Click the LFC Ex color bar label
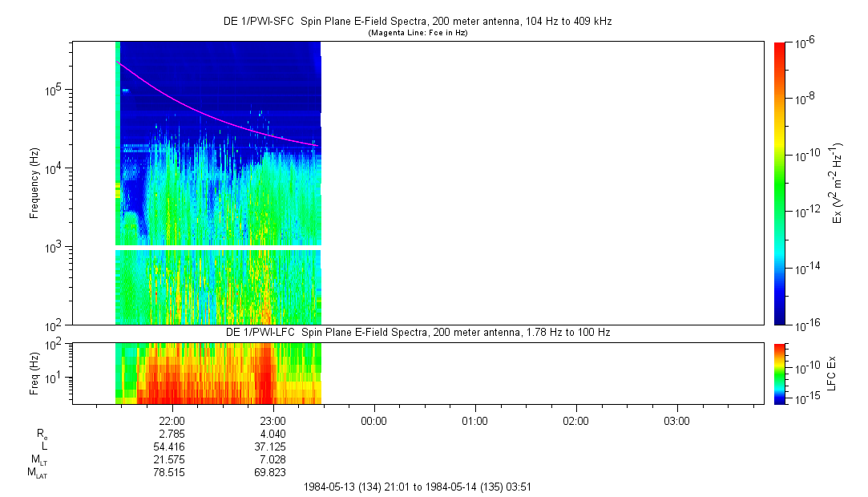Viewport: 868px width, 497px height. (832, 374)
